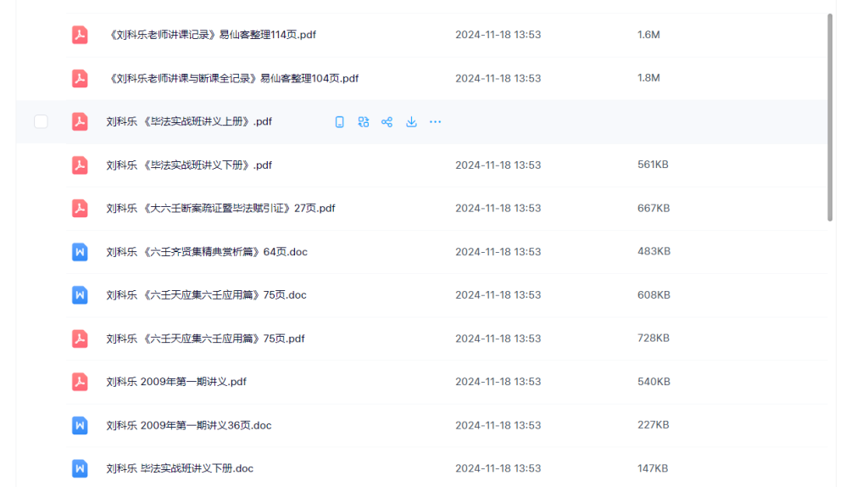Screen dimensions: 868x487
Task: Open file 刘科乐 2009年第一期讲义.pdf
Action: [x=176, y=382]
